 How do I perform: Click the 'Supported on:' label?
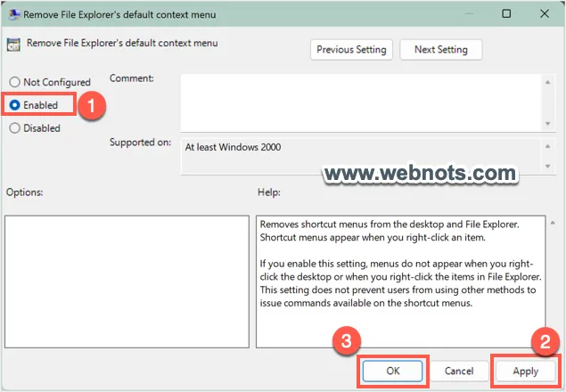(141, 143)
